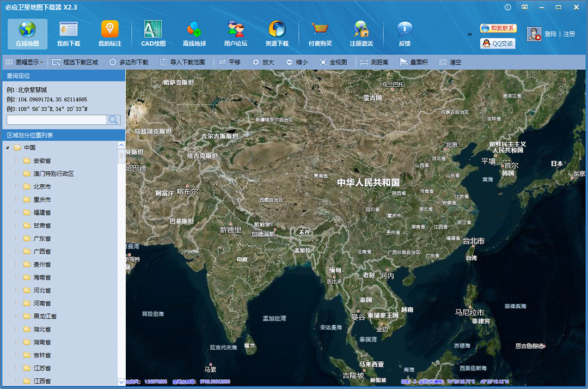Expand the 广东省 folder arrow
Image resolution: width=588 pixels, height=389 pixels.
pyautogui.click(x=16, y=239)
